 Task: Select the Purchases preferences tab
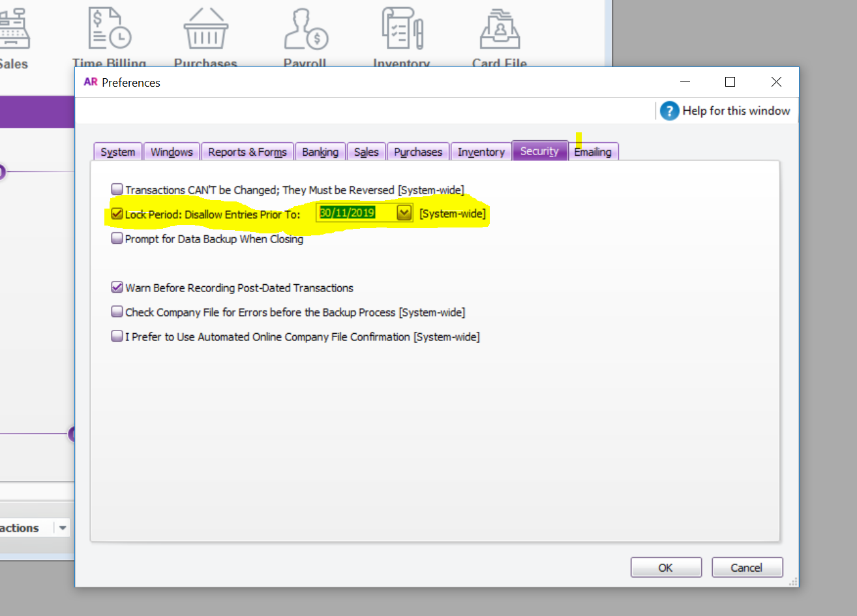point(418,152)
